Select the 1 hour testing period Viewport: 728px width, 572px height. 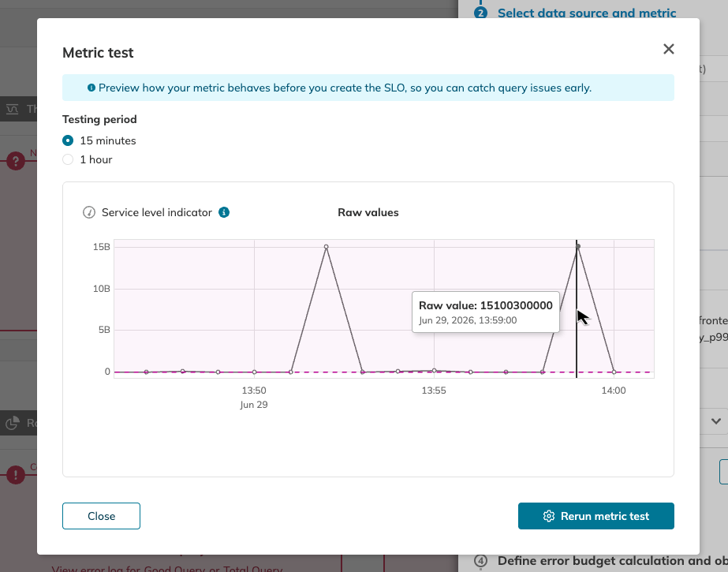tap(68, 159)
